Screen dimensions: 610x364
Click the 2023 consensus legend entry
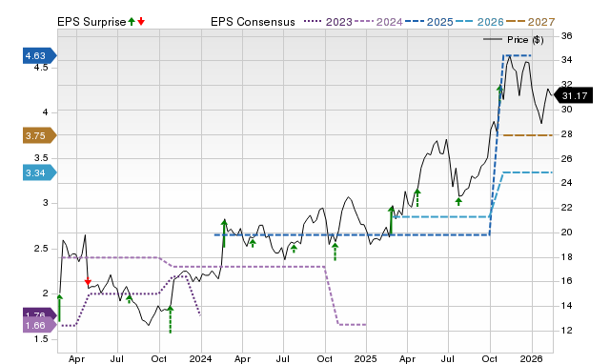[328, 22]
